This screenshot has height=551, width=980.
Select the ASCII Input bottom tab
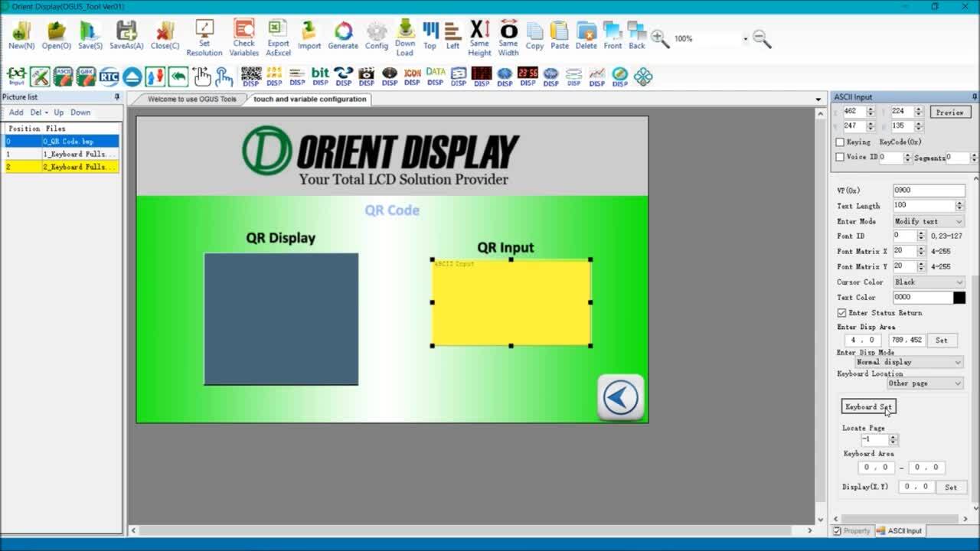[900, 531]
